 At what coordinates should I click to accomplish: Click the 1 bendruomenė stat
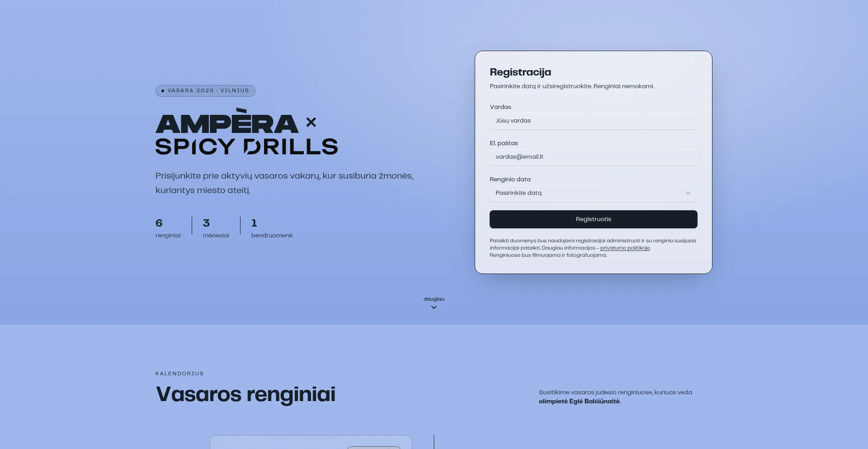pyautogui.click(x=272, y=228)
